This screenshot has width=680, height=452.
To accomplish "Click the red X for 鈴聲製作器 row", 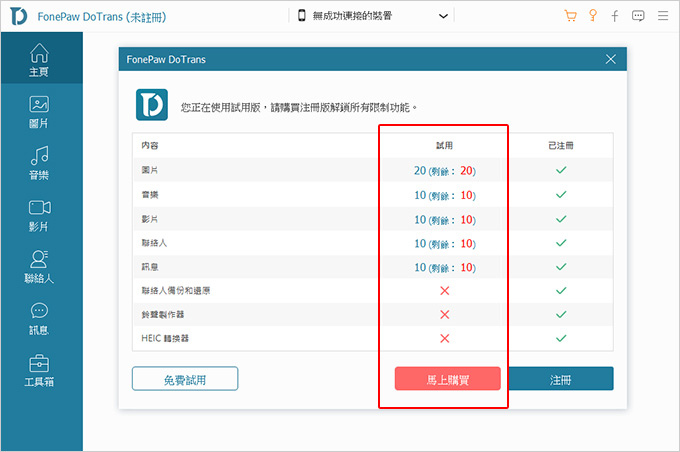I will point(445,314).
